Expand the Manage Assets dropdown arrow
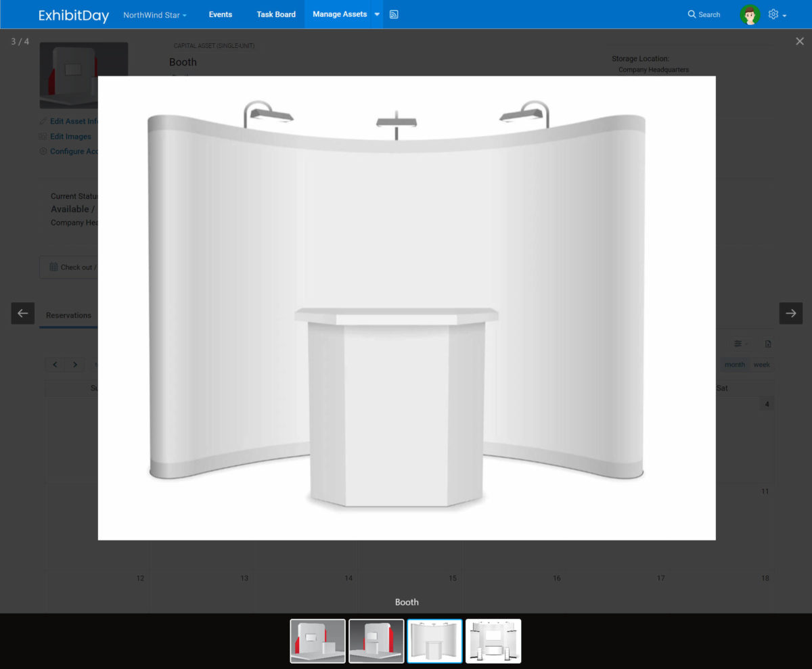812x669 pixels. pos(377,14)
